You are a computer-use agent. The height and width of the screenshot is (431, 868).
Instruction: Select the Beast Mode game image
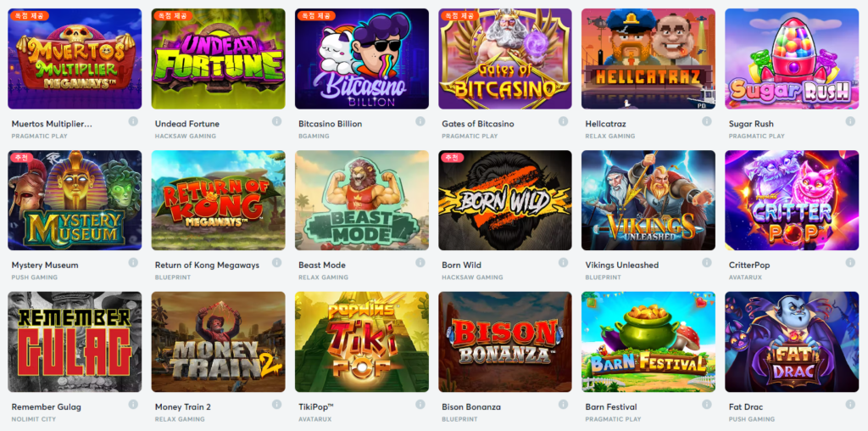pos(361,200)
